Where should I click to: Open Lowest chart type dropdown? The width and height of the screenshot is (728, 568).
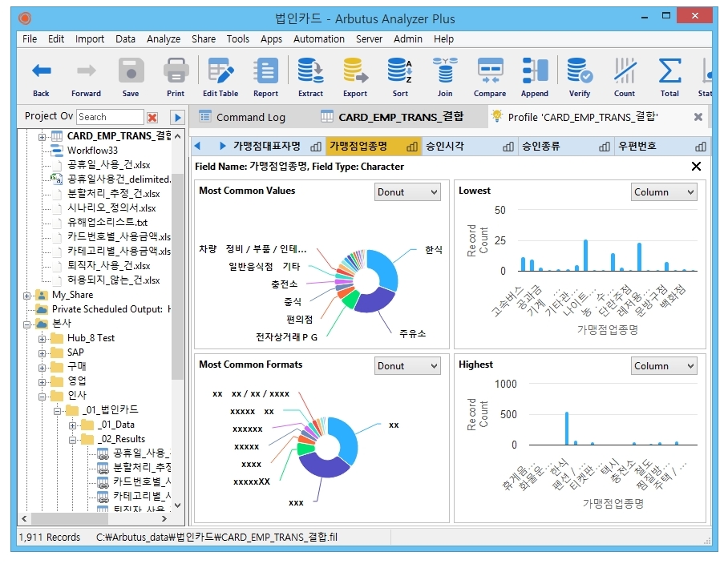[664, 192]
